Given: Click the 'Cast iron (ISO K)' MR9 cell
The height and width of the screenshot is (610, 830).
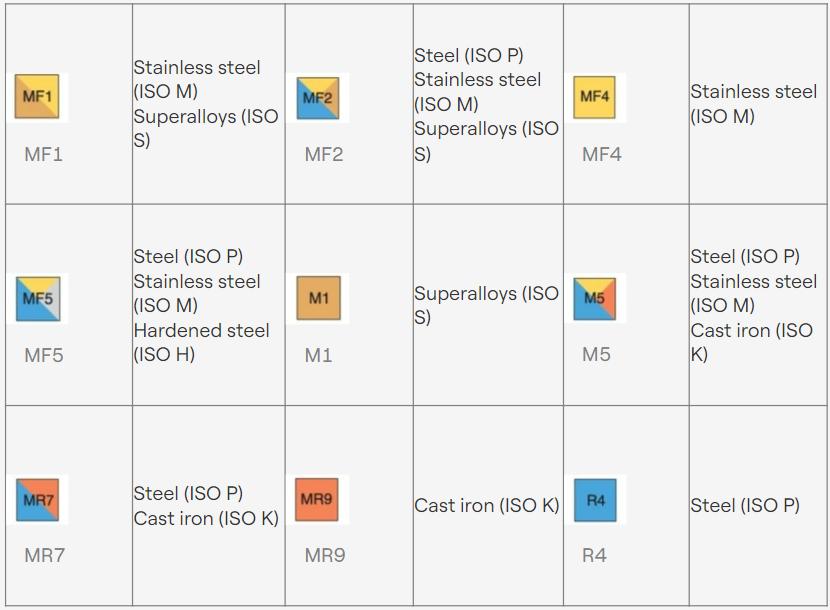Looking at the screenshot, I should tap(486, 506).
